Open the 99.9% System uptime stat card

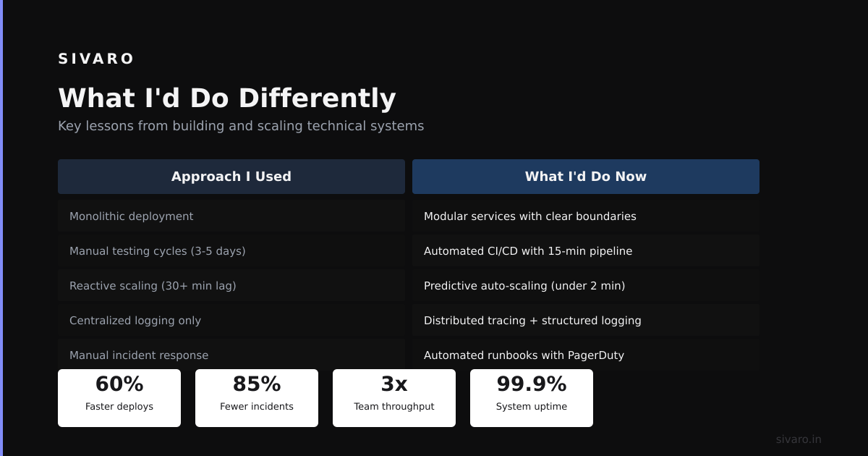tap(532, 398)
